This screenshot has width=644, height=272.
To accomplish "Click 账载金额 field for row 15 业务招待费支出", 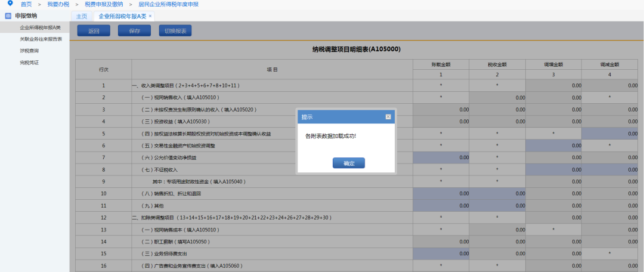I will [x=441, y=254].
